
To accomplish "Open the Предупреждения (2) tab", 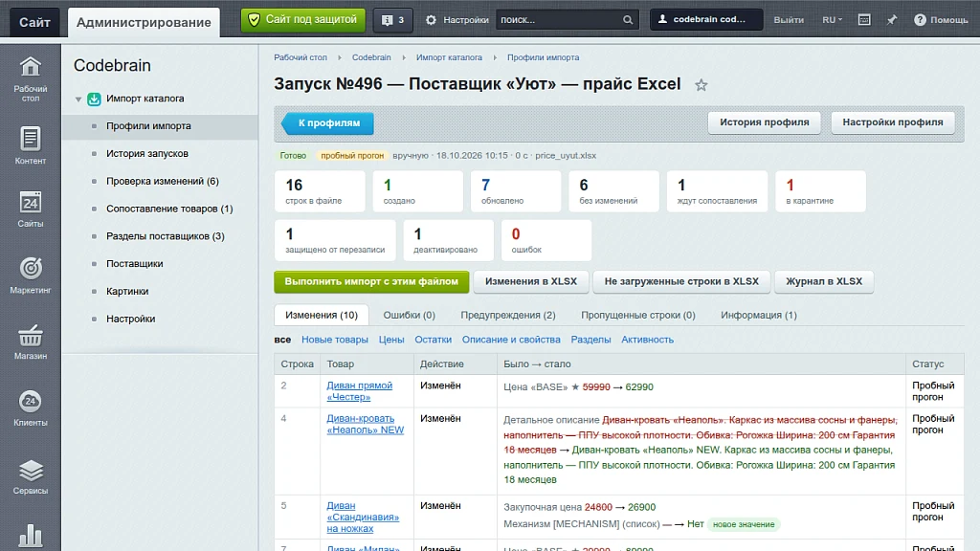I will (508, 315).
